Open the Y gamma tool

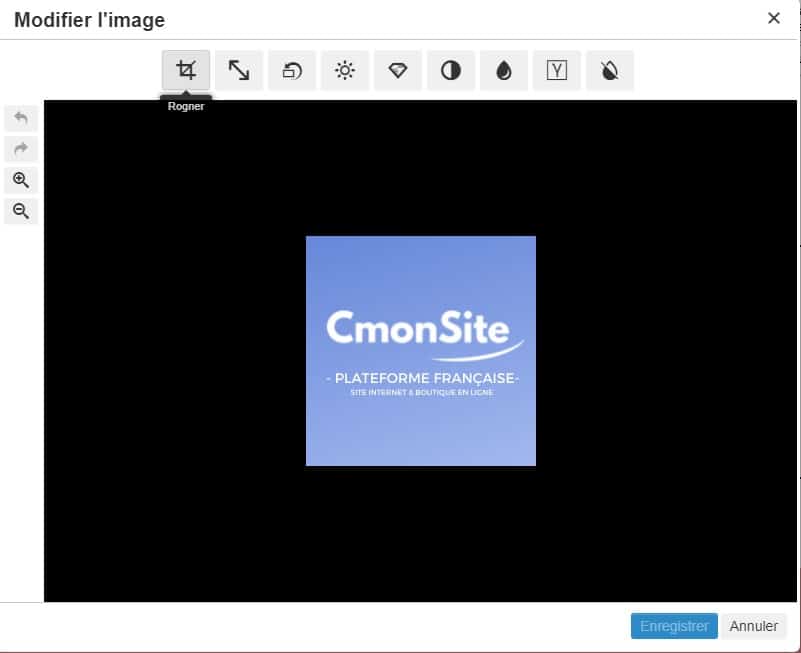pyautogui.click(x=557, y=70)
